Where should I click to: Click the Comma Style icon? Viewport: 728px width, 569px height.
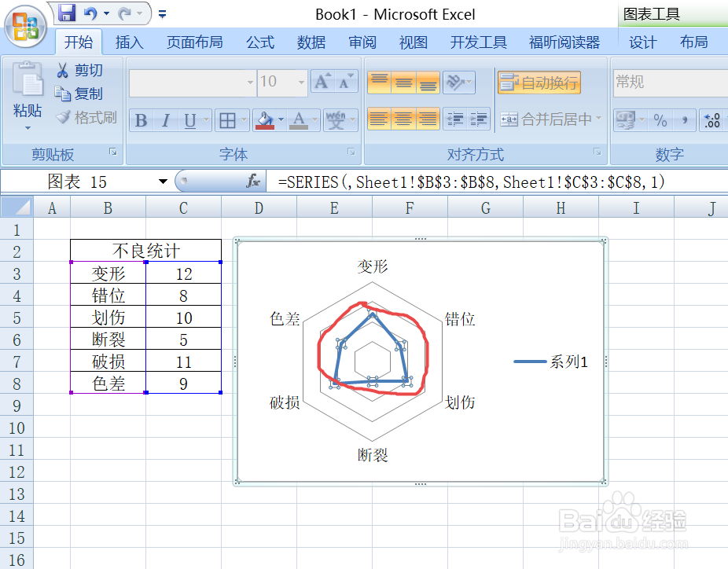685,120
